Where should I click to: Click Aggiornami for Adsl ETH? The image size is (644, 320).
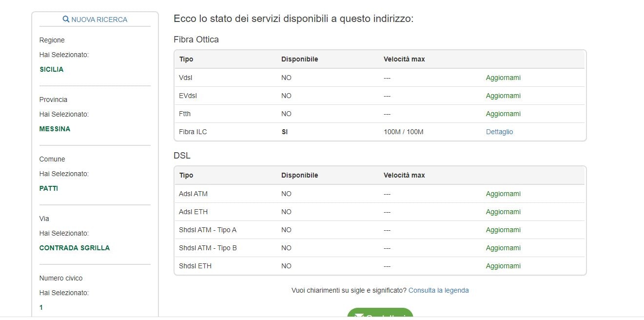point(503,212)
